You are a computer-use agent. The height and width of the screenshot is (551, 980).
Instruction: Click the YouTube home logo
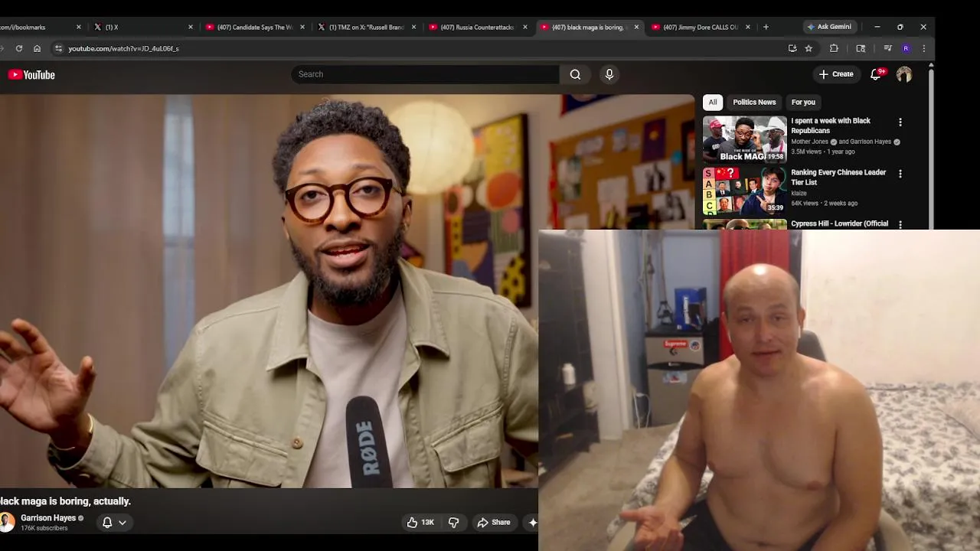pos(31,74)
